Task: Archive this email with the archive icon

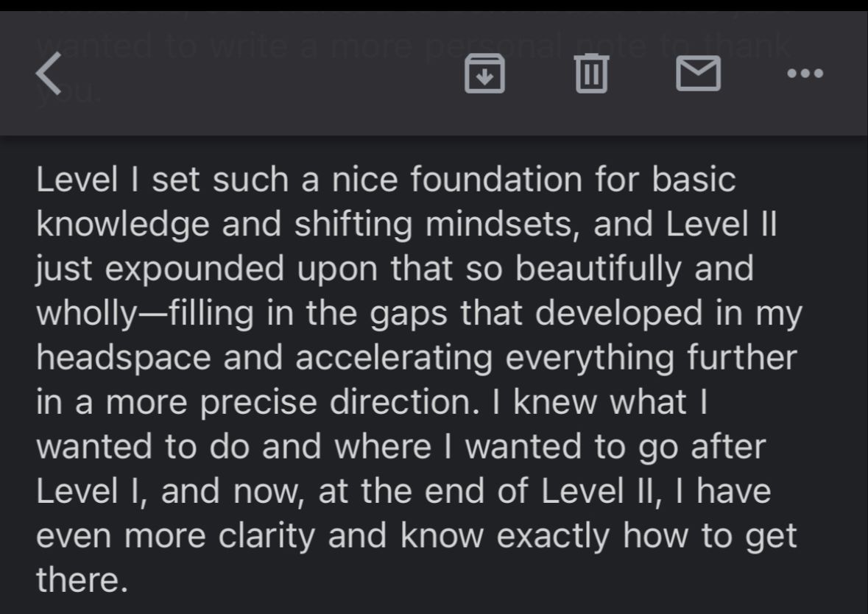Action: (x=485, y=74)
